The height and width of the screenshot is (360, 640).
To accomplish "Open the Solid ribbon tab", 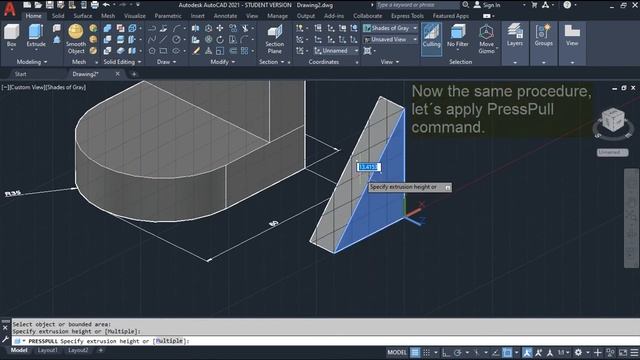I will 58,16.
